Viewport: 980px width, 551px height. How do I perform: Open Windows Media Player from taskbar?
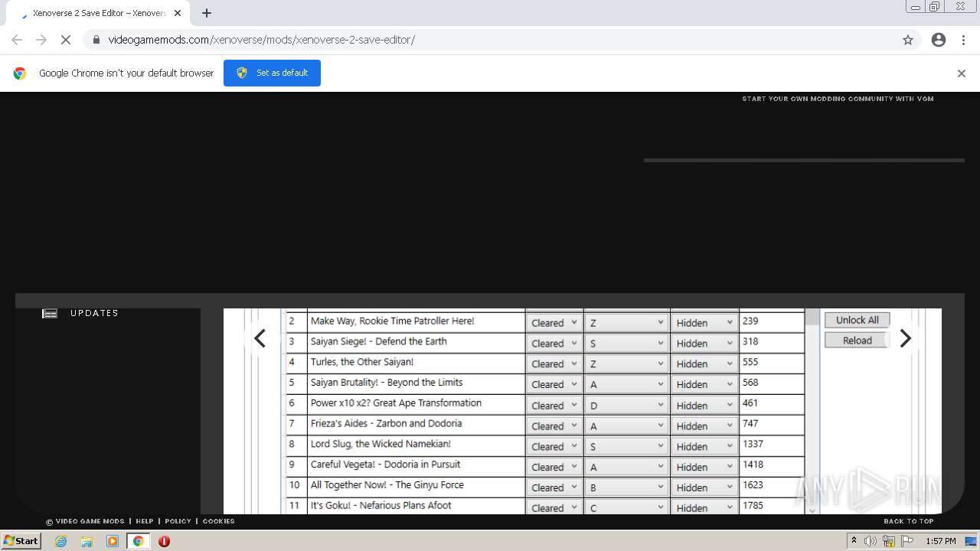coord(113,541)
